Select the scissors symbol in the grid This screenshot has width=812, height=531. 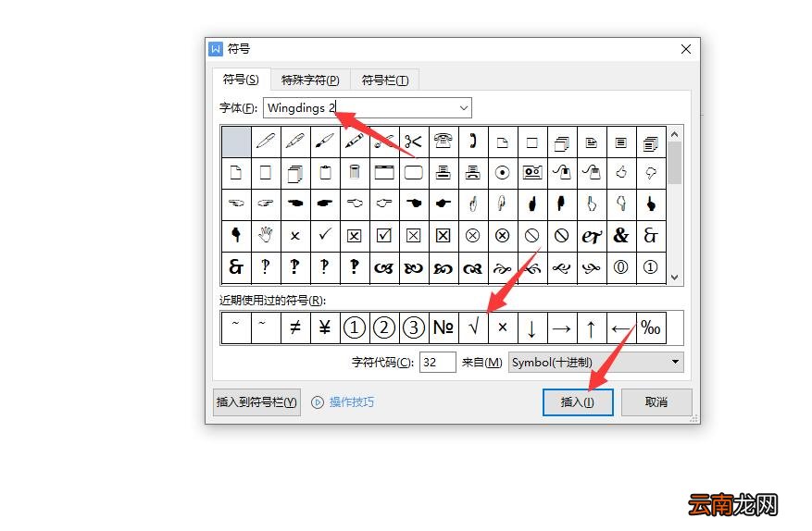click(414, 142)
